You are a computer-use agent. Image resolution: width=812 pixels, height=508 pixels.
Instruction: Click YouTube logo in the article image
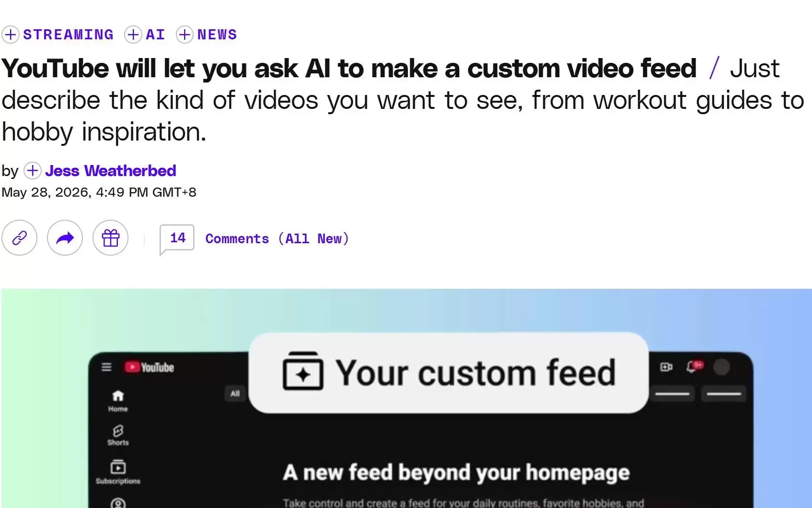point(150,367)
